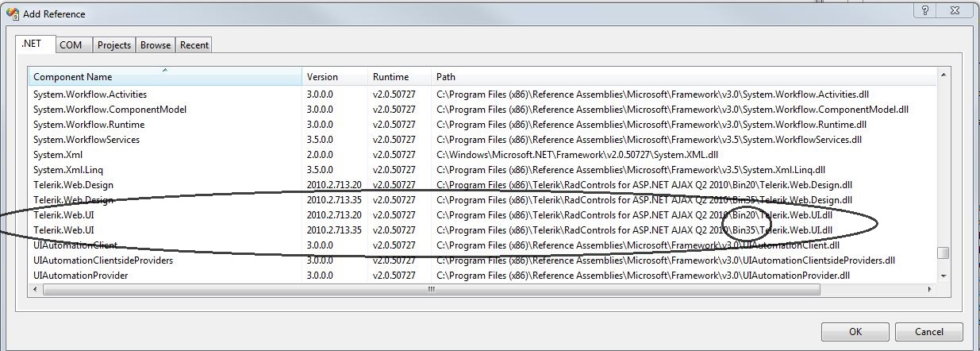980x351 pixels.
Task: Click the help question mark button
Action: point(925,10)
